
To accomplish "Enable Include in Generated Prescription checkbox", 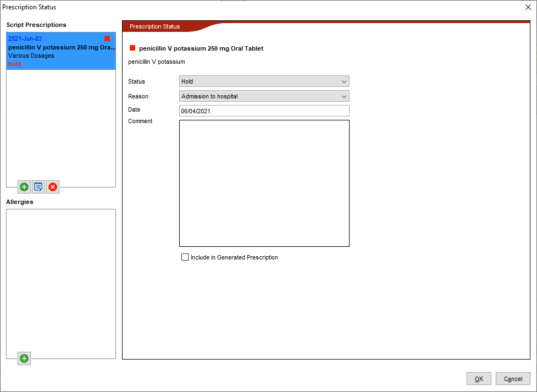I will click(185, 257).
